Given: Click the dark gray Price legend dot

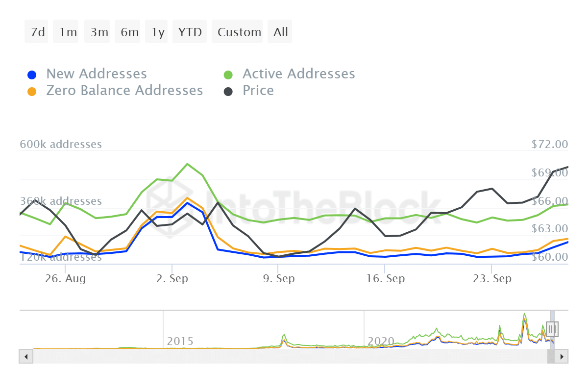Looking at the screenshot, I should click(228, 92).
